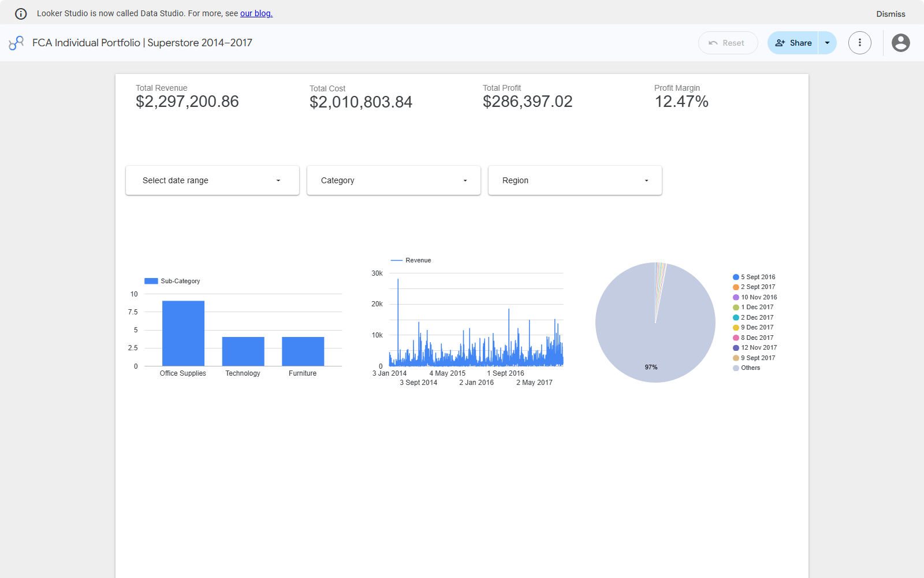924x578 pixels.
Task: Click the Profit Margin value 12.47%
Action: point(681,102)
